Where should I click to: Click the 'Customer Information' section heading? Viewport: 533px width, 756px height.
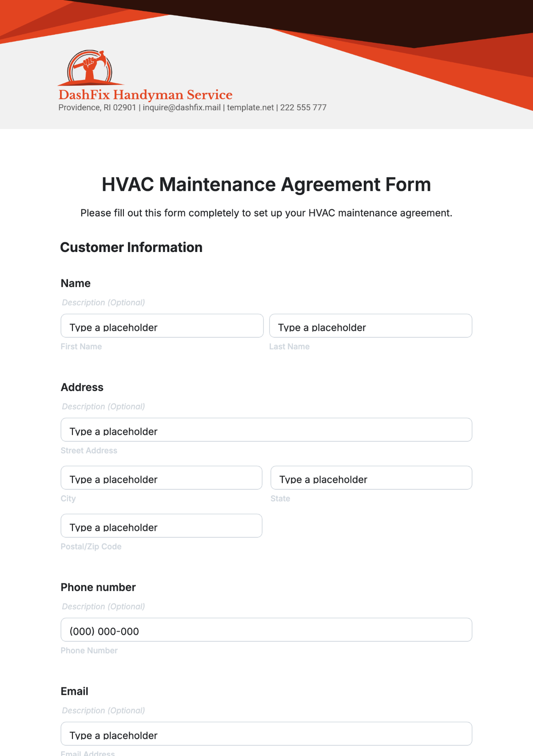click(x=131, y=247)
